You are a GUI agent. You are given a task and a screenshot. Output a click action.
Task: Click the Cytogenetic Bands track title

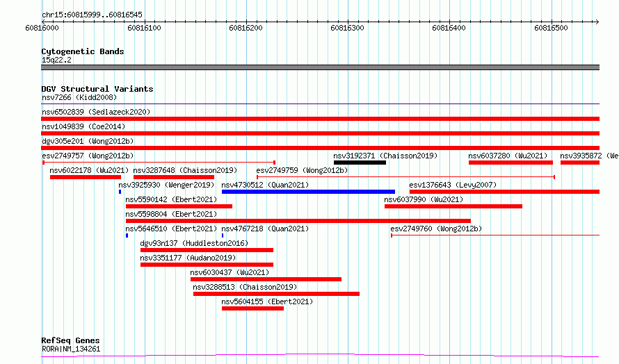pyautogui.click(x=83, y=51)
